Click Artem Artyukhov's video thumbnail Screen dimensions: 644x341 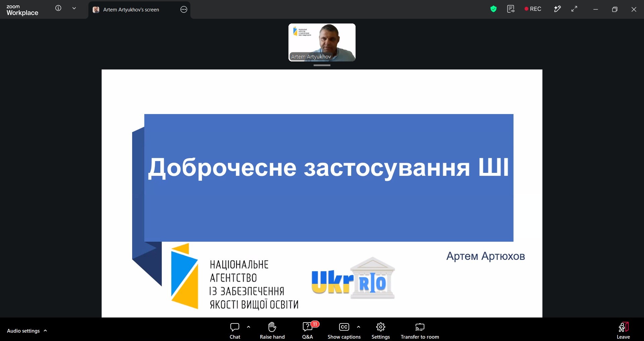pyautogui.click(x=322, y=42)
